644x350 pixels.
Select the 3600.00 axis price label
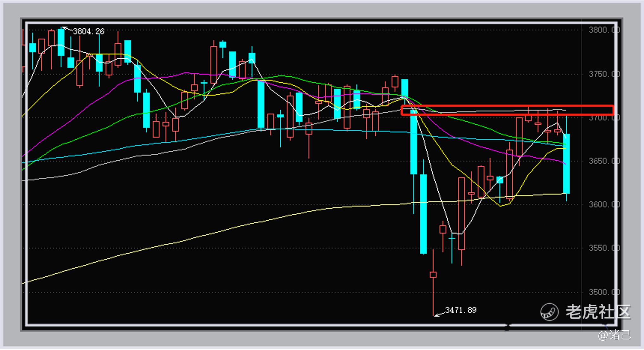pyautogui.click(x=604, y=204)
